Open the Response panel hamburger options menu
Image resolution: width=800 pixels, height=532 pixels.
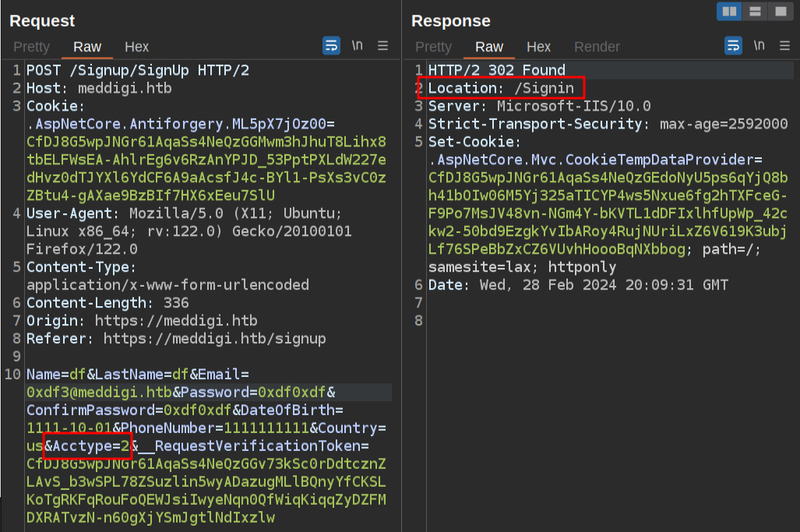click(x=784, y=46)
